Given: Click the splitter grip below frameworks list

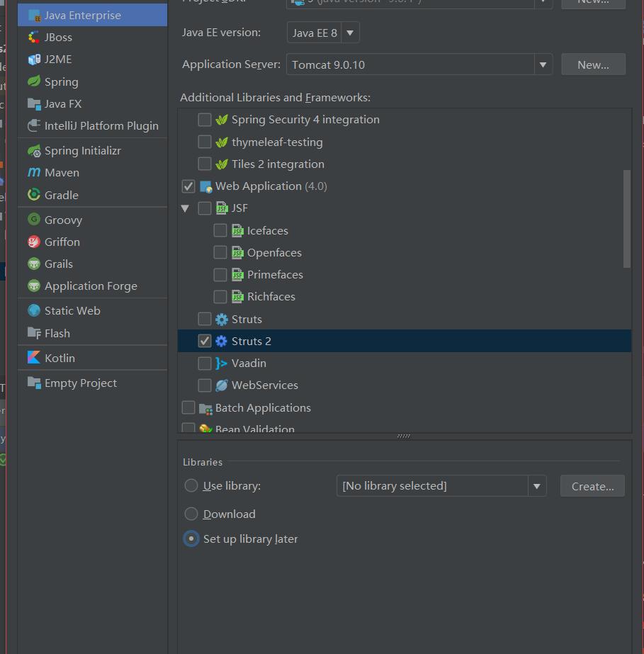Looking at the screenshot, I should tap(404, 436).
